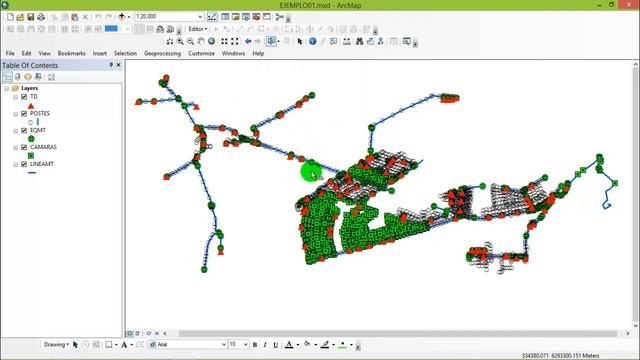Viewport: 640px width, 360px height.
Task: Collapse the POSTES layer legend
Action: coord(16,114)
